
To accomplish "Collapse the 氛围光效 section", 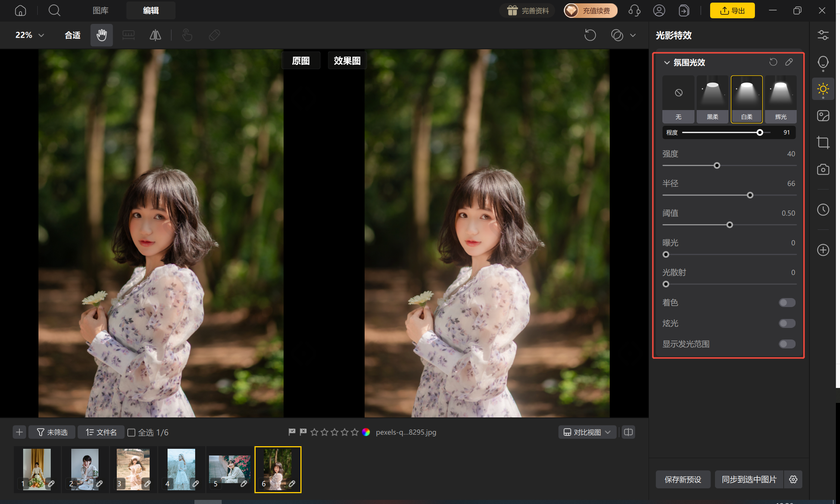I will click(667, 63).
